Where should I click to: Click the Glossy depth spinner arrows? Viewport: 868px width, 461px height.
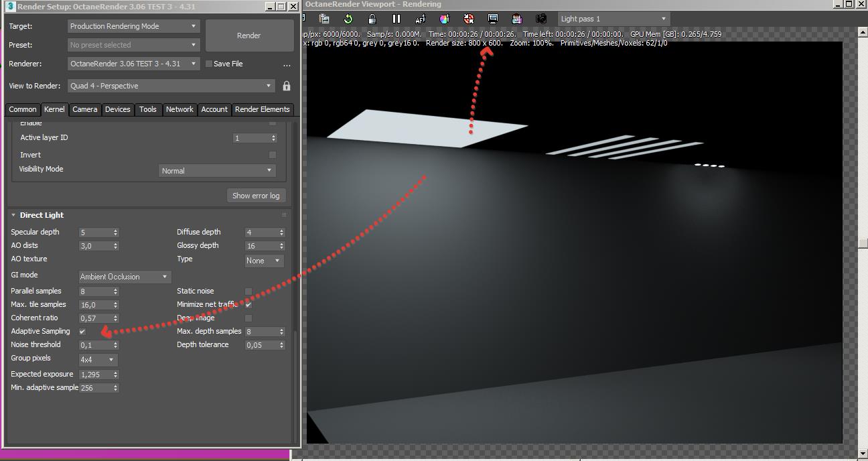(281, 246)
